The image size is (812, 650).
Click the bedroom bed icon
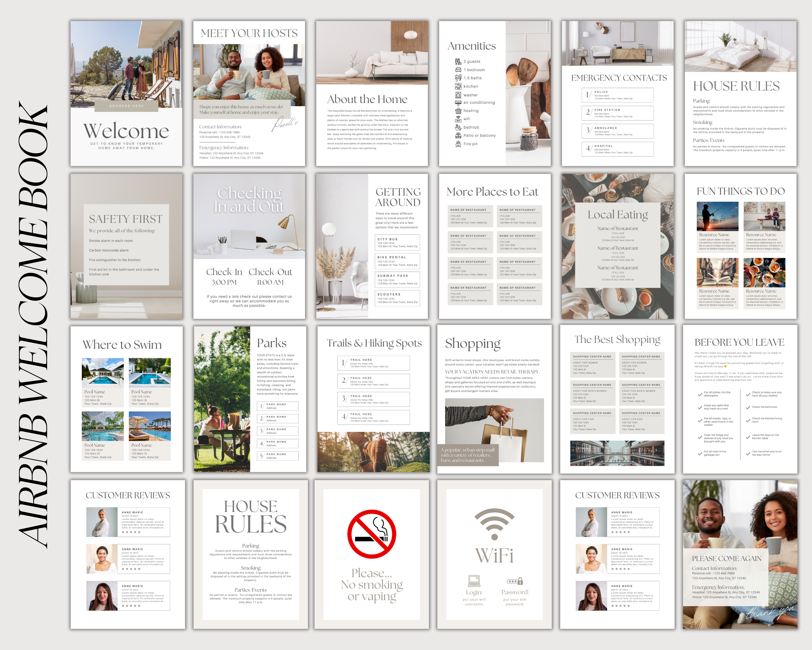pyautogui.click(x=458, y=70)
